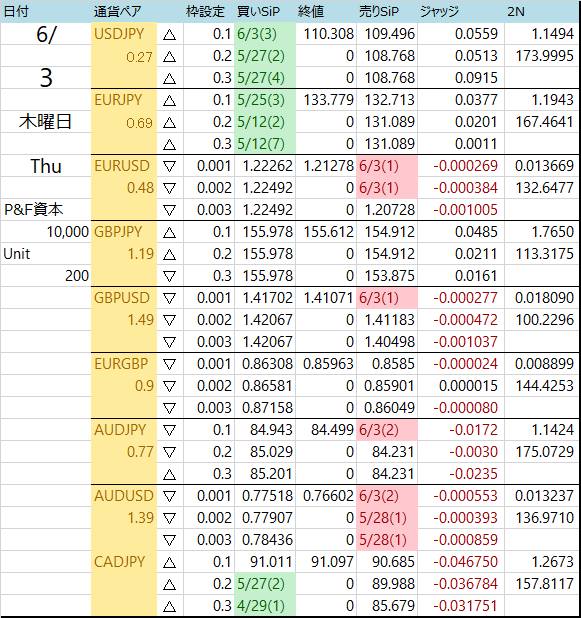Click the green 4/29(1) buy SiP cell
The width and height of the screenshot is (581, 618).
point(265,605)
